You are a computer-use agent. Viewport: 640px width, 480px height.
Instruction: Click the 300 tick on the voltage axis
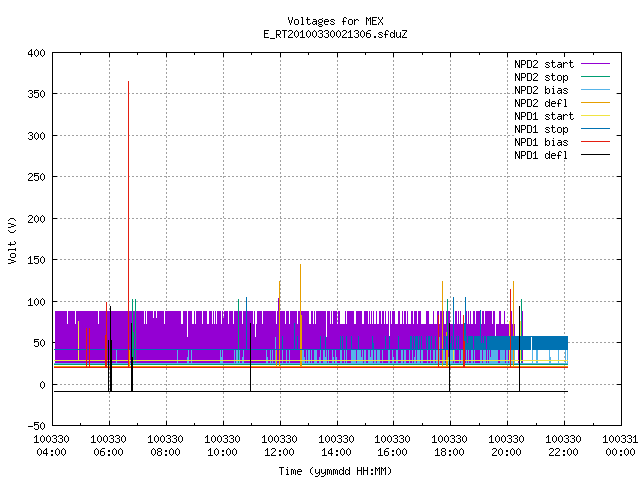(36, 136)
